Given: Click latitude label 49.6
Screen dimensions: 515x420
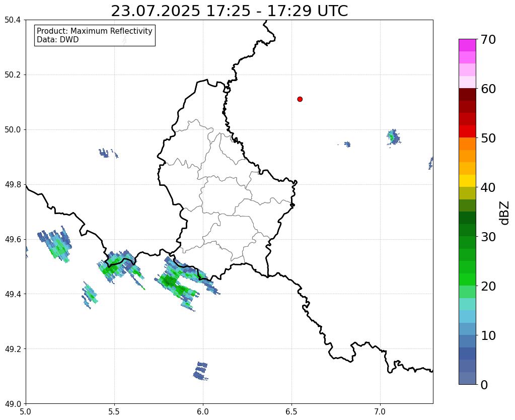Looking at the screenshot, I should point(13,239).
